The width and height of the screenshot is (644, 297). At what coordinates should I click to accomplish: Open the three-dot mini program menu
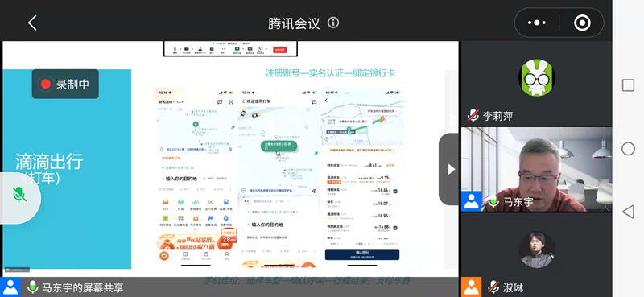point(536,23)
